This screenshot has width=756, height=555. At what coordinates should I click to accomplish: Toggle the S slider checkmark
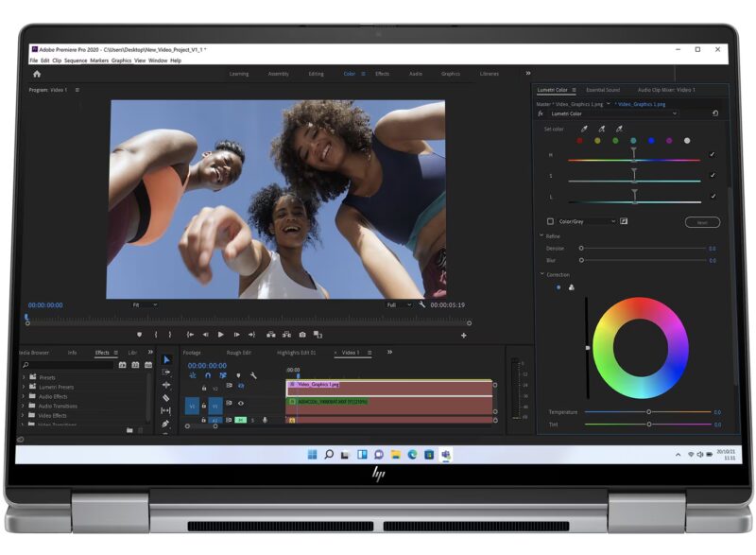click(x=713, y=175)
